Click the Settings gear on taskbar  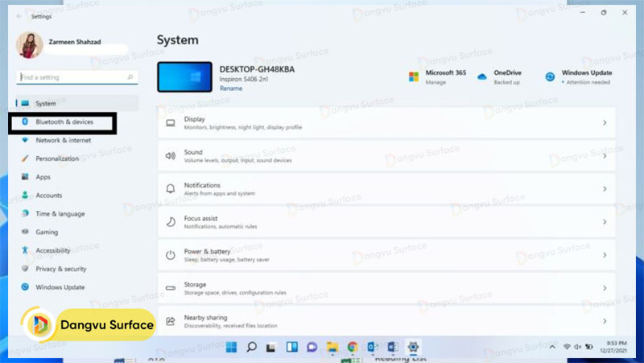click(x=413, y=347)
